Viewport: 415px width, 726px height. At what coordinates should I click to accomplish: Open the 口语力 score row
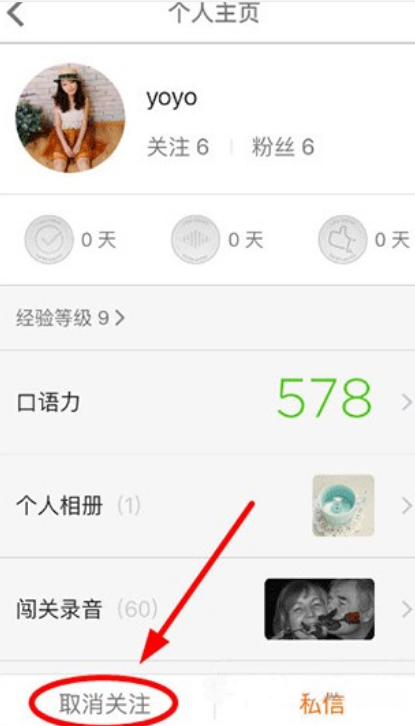coord(208,402)
